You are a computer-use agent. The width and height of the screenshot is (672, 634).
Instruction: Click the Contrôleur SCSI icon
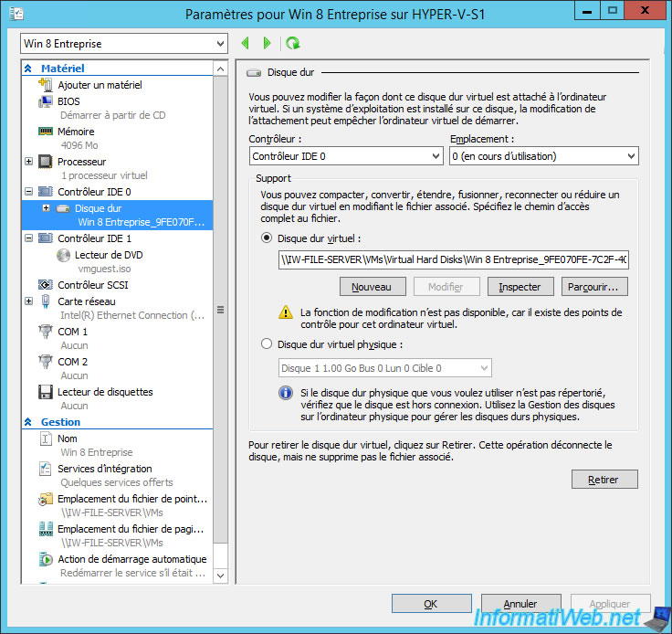click(x=46, y=285)
